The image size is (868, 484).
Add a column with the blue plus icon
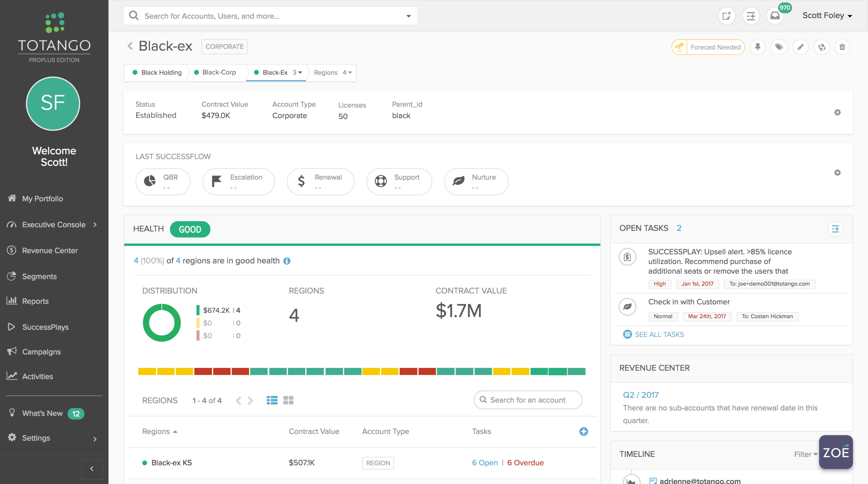pos(584,431)
